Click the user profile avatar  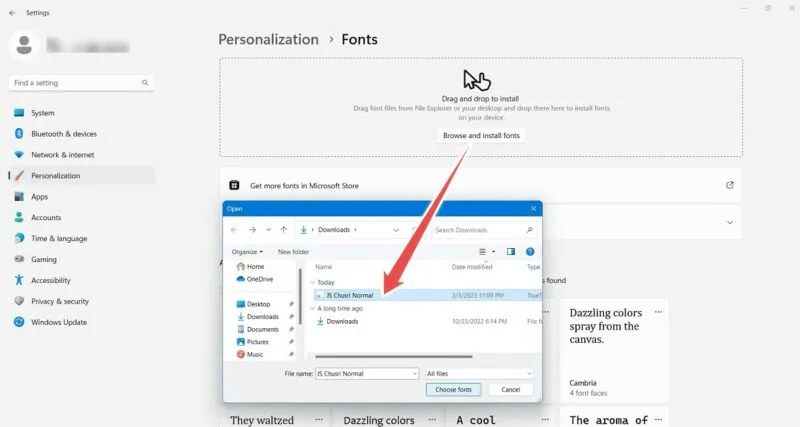tap(24, 45)
